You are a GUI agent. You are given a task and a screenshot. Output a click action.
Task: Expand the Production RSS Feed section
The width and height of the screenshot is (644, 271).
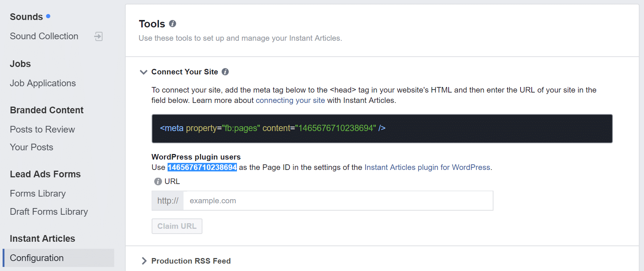click(x=144, y=261)
